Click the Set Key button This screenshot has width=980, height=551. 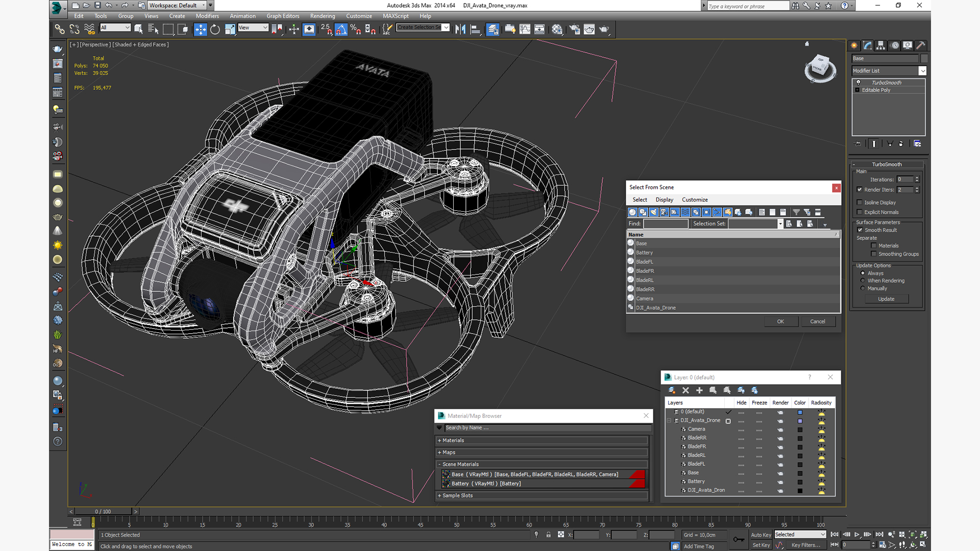761,545
